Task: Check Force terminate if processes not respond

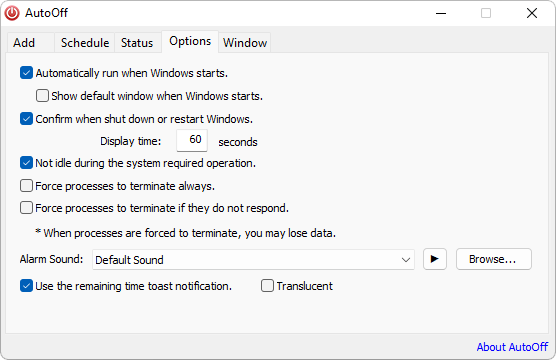Action: (27, 208)
